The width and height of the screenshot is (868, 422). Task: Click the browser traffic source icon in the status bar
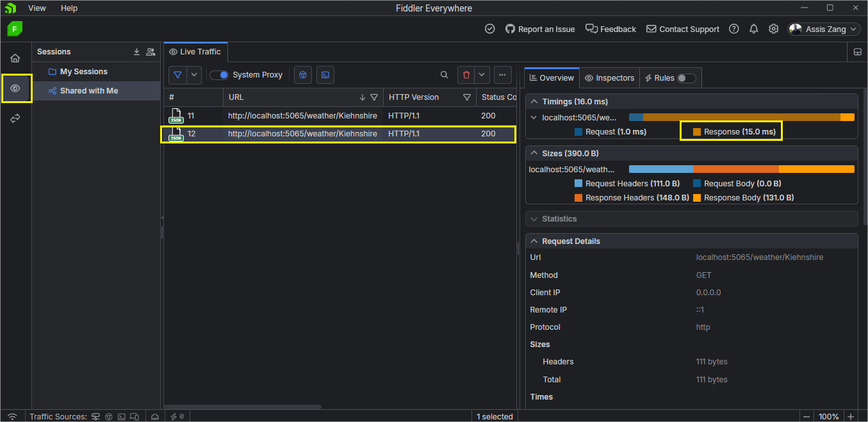click(109, 416)
